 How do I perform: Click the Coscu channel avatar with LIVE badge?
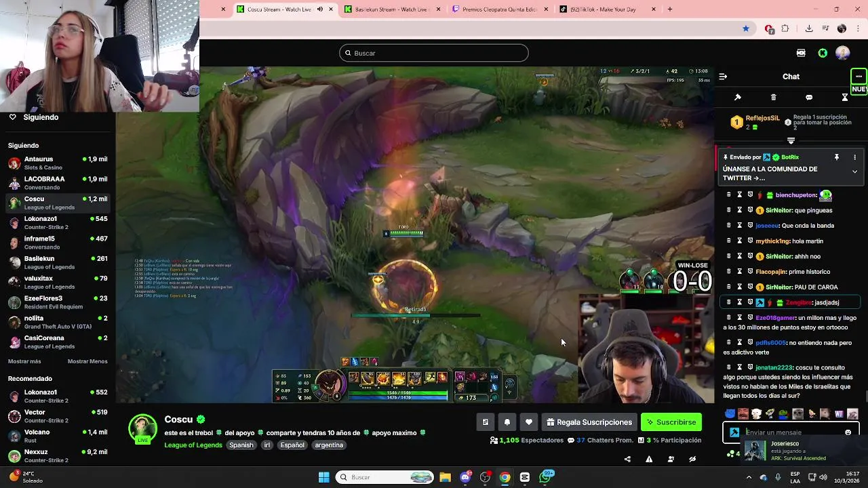point(143,429)
